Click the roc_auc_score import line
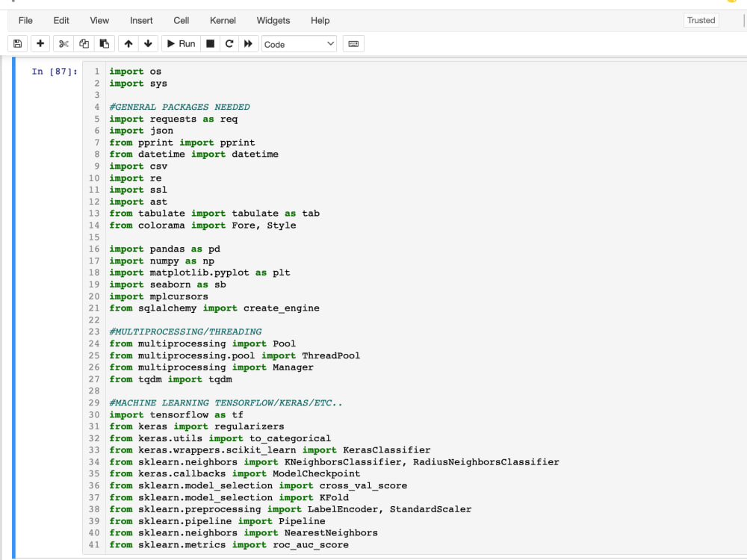 (x=229, y=544)
